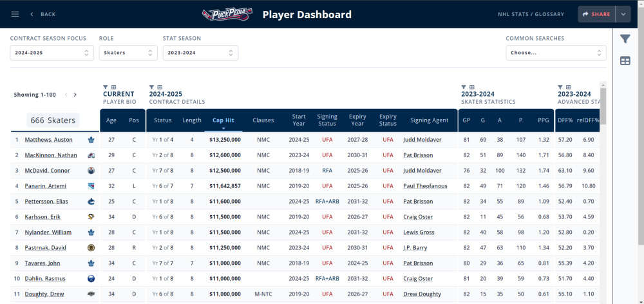
Task: Select cap hit $13,250,000 cell
Action: click(x=225, y=140)
